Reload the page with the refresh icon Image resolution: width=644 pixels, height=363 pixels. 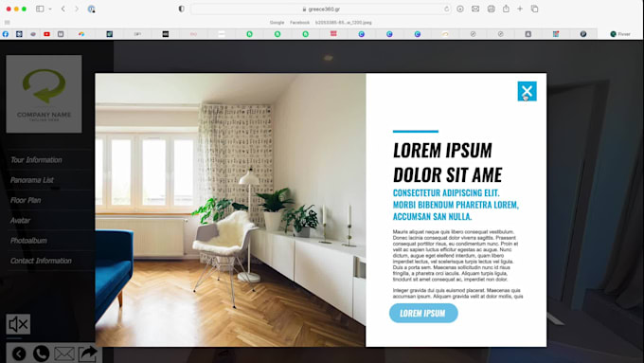tap(446, 9)
